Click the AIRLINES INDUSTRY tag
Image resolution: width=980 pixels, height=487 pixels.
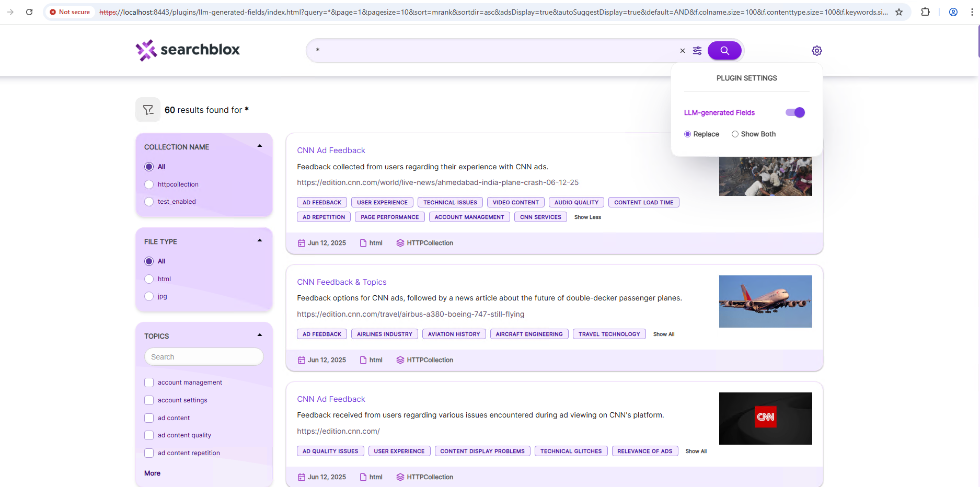385,334
